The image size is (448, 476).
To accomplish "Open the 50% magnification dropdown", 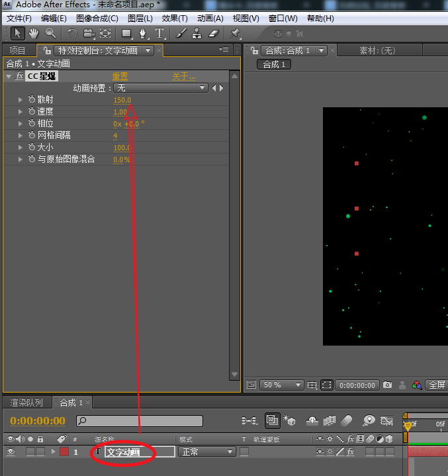I will click(x=282, y=385).
